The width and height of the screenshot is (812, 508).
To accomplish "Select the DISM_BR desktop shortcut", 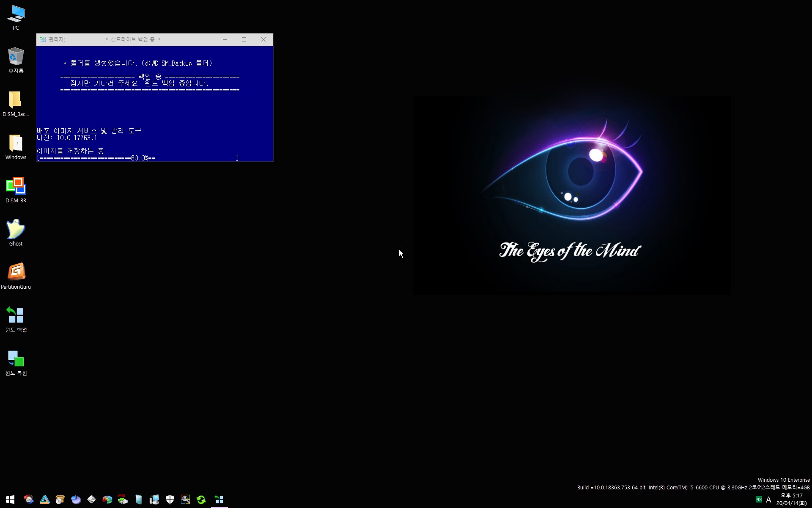I will (16, 190).
